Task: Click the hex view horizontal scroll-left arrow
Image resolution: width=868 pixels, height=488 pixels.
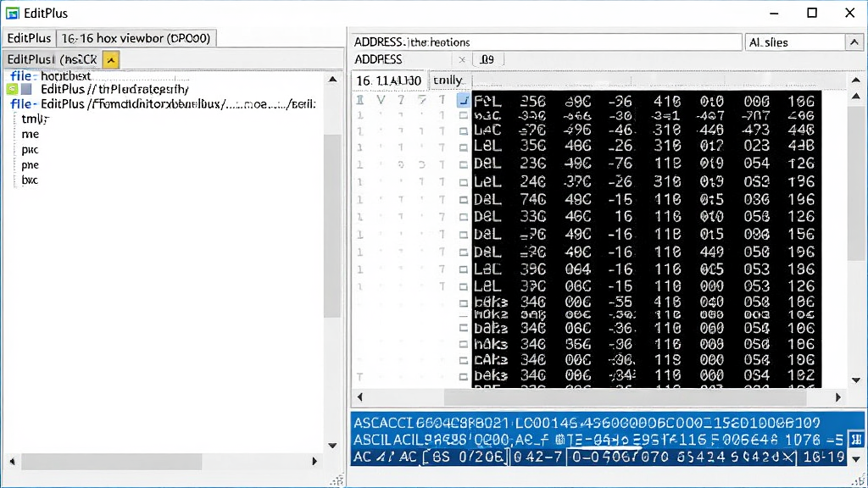Action: [x=359, y=396]
